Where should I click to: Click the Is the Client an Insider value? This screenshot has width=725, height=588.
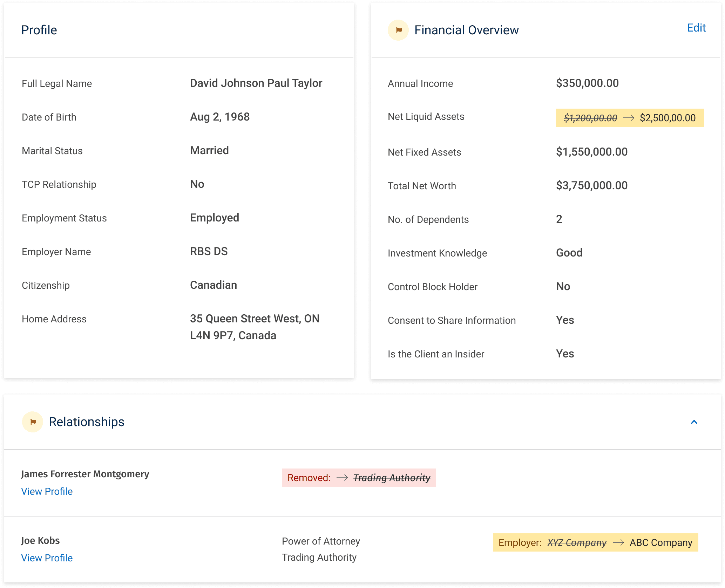565,354
